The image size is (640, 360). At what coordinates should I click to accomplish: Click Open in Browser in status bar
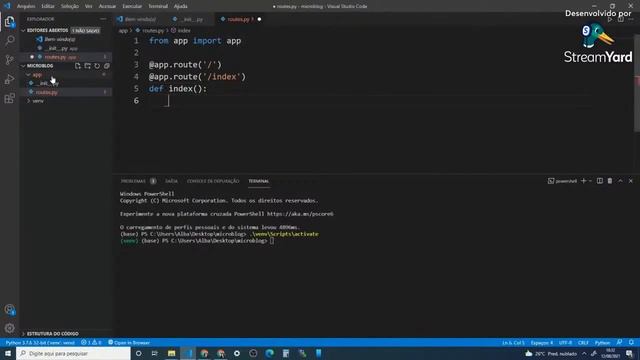coord(129,342)
